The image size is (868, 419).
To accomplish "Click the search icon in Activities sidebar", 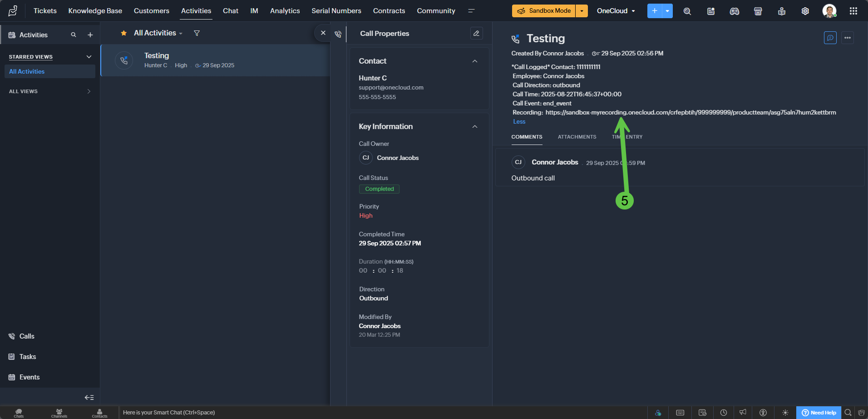I will click(x=74, y=35).
